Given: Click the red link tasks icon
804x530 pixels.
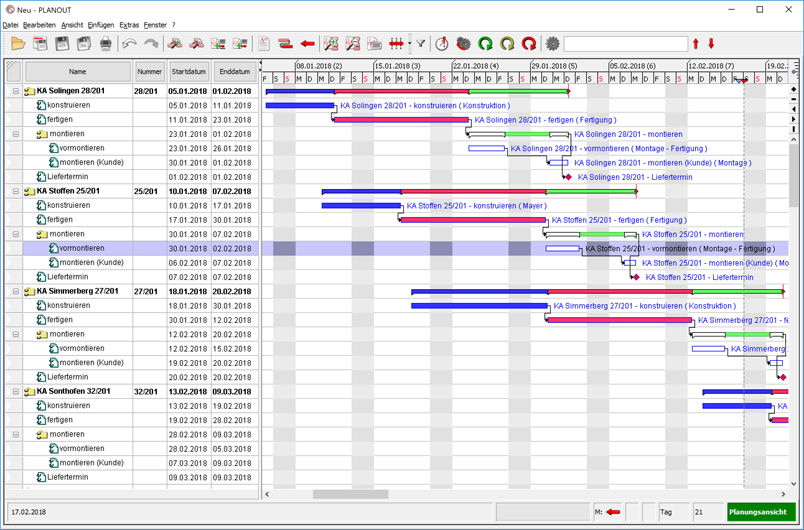Looking at the screenshot, I should click(x=286, y=44).
